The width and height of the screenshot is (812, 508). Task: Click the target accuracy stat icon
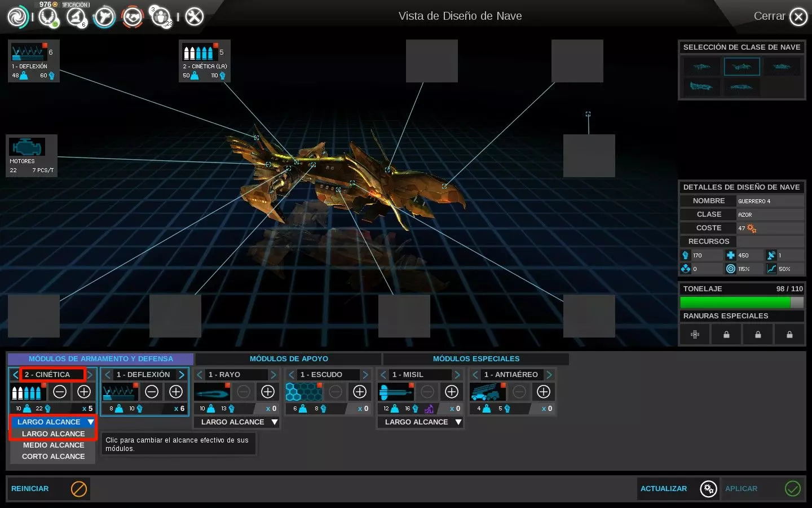tap(731, 269)
